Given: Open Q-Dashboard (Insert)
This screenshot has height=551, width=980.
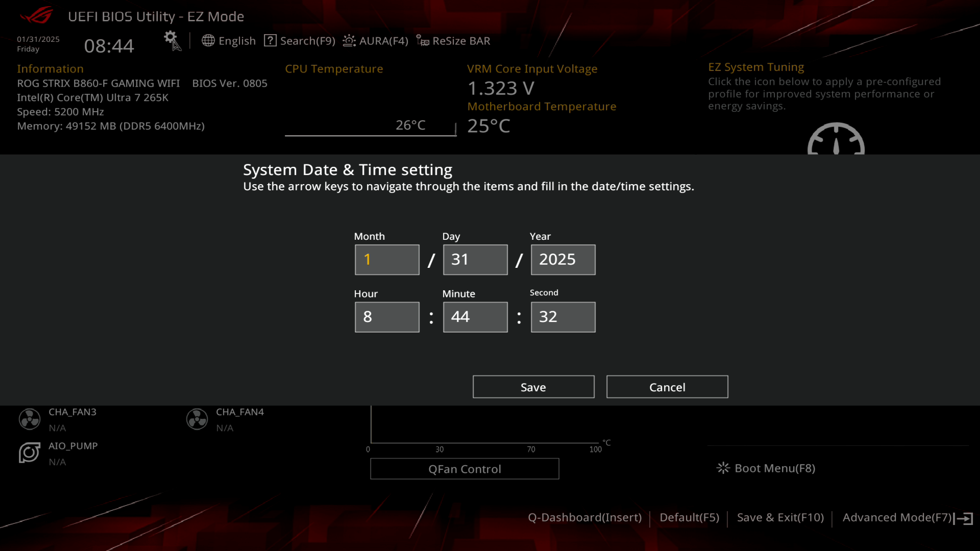Looking at the screenshot, I should (x=584, y=518).
